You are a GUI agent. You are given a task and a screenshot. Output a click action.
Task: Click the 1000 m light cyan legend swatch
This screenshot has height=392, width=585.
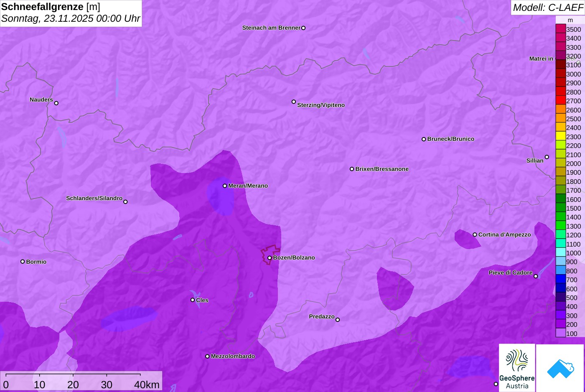point(561,252)
